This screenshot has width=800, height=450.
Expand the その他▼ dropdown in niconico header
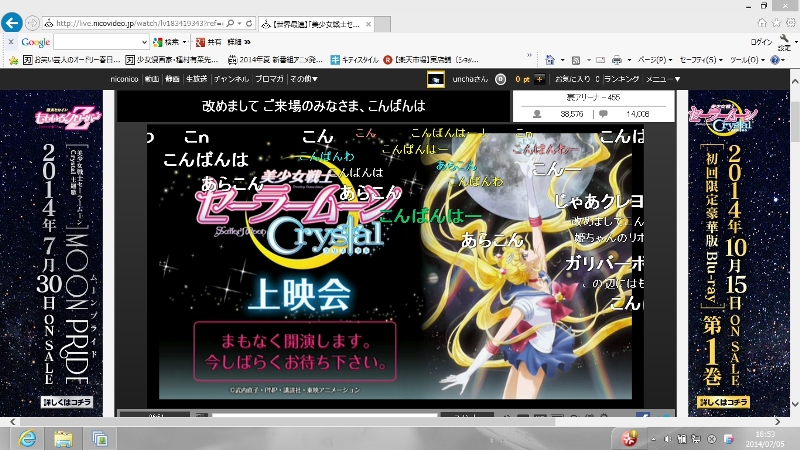pos(304,79)
